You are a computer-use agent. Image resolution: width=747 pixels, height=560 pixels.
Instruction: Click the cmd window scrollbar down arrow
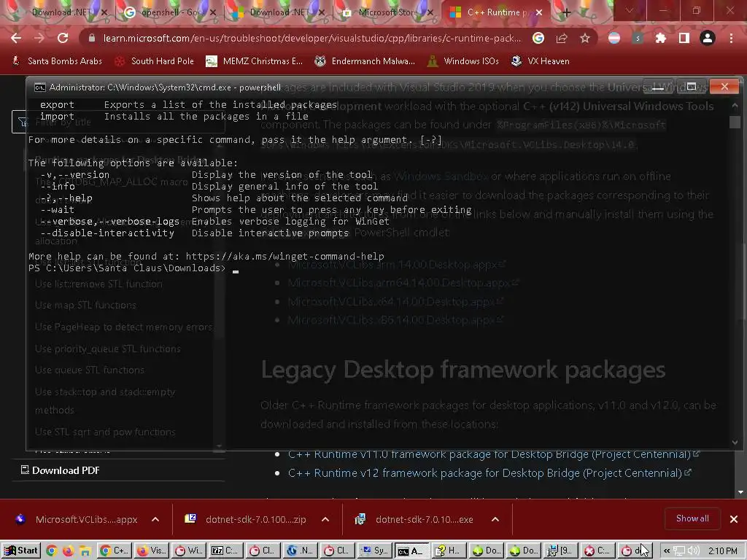click(735, 443)
